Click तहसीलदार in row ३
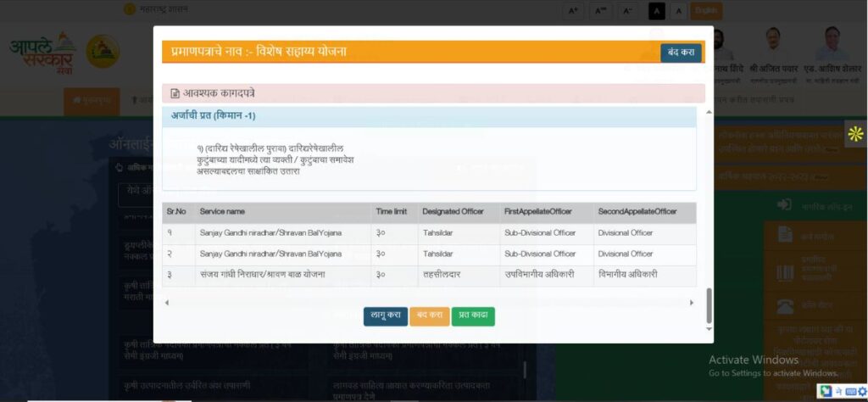This screenshot has width=868, height=402. (441, 275)
